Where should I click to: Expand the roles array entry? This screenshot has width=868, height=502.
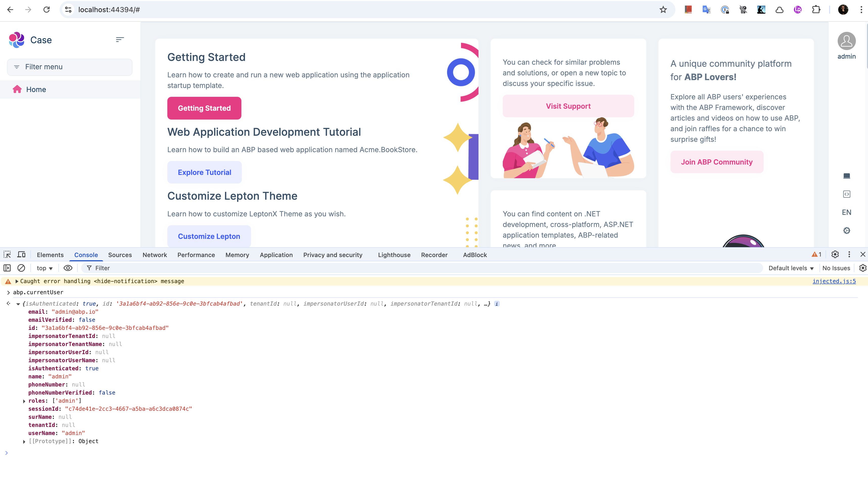(24, 401)
